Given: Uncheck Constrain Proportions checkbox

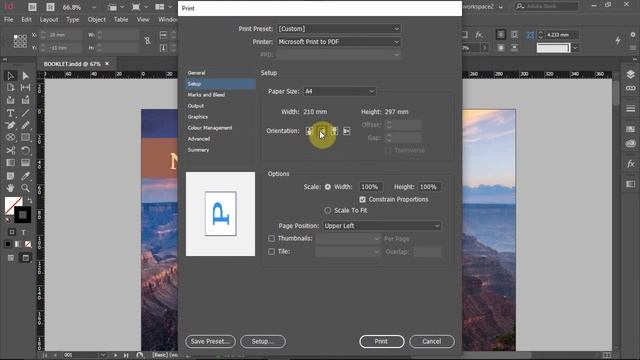Looking at the screenshot, I should pos(362,199).
